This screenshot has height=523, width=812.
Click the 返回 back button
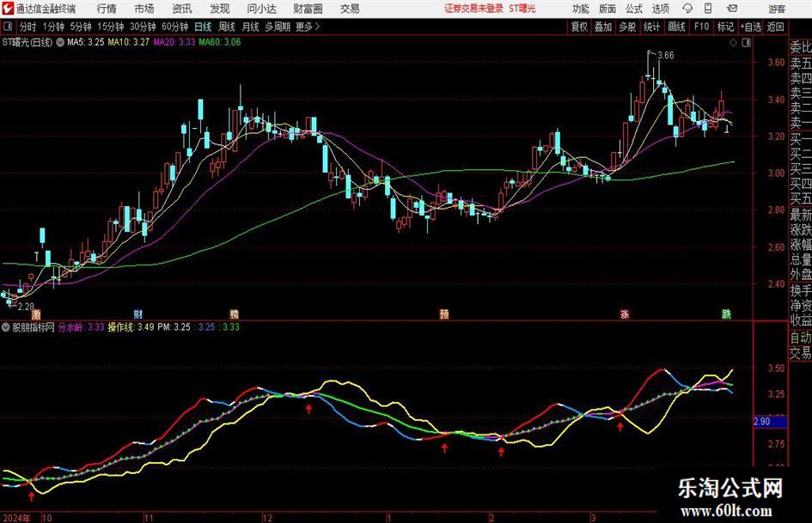(775, 27)
